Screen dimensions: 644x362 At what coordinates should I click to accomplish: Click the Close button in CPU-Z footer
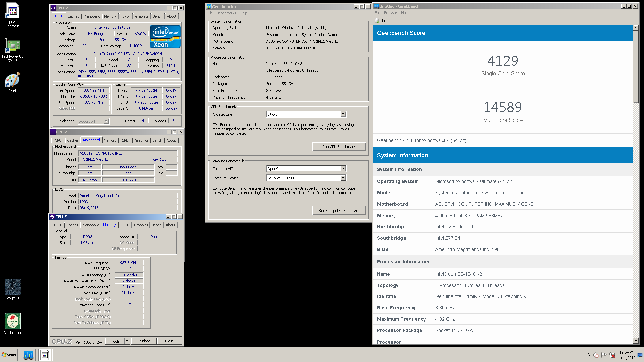tap(169, 341)
